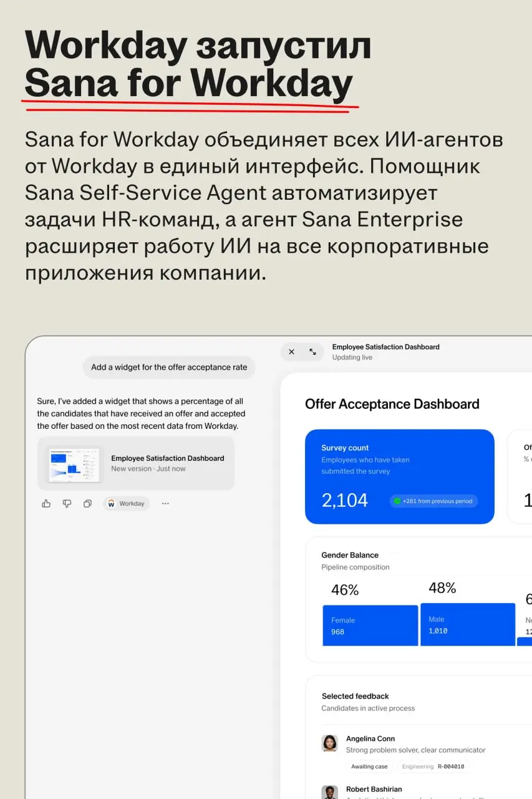Close the Employee Satisfaction Dashboard with the X
The image size is (532, 799).
coord(291,351)
